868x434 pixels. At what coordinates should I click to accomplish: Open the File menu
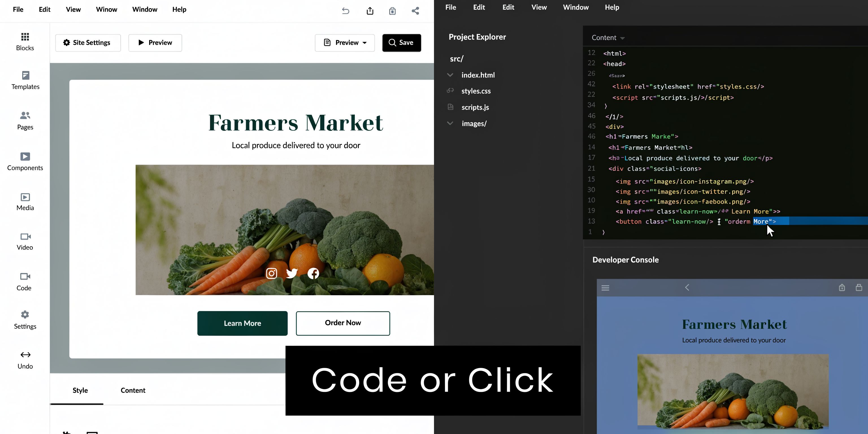18,9
